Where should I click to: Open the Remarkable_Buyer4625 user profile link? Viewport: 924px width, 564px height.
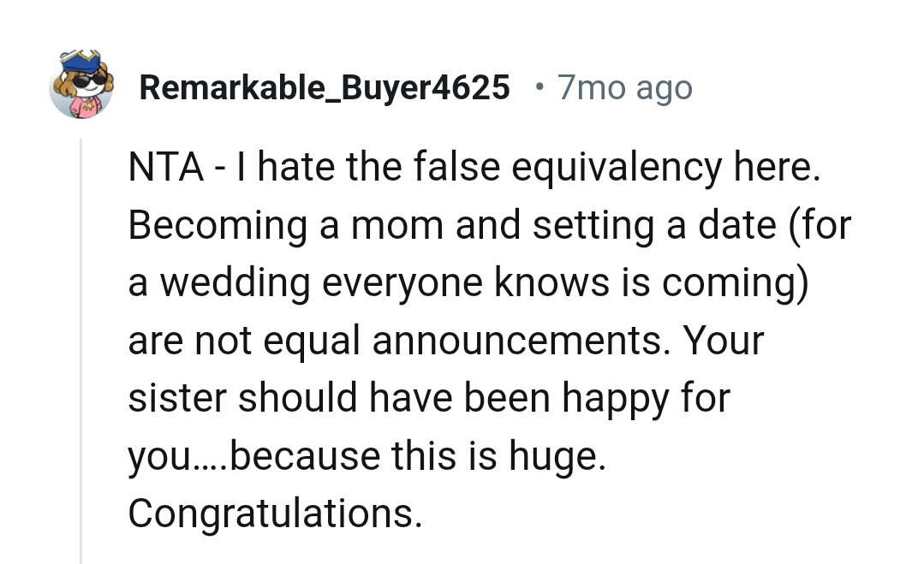click(x=324, y=87)
